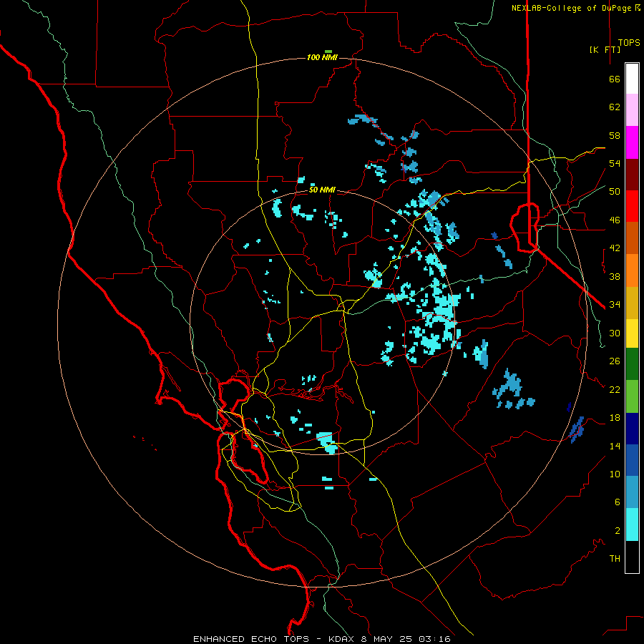Click the "KDAX" station identifier in the caption
Viewport: 644px width, 644px height.
coord(343,639)
